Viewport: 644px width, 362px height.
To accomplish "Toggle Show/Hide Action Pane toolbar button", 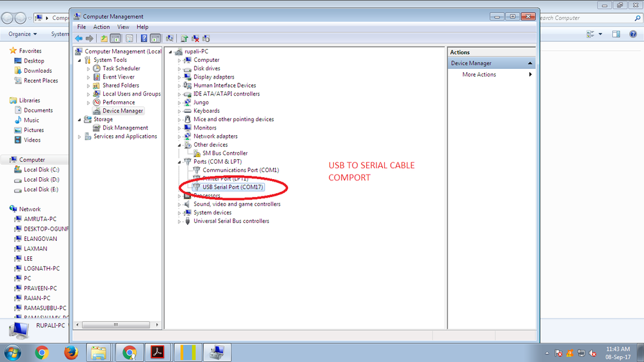I will [x=155, y=39].
